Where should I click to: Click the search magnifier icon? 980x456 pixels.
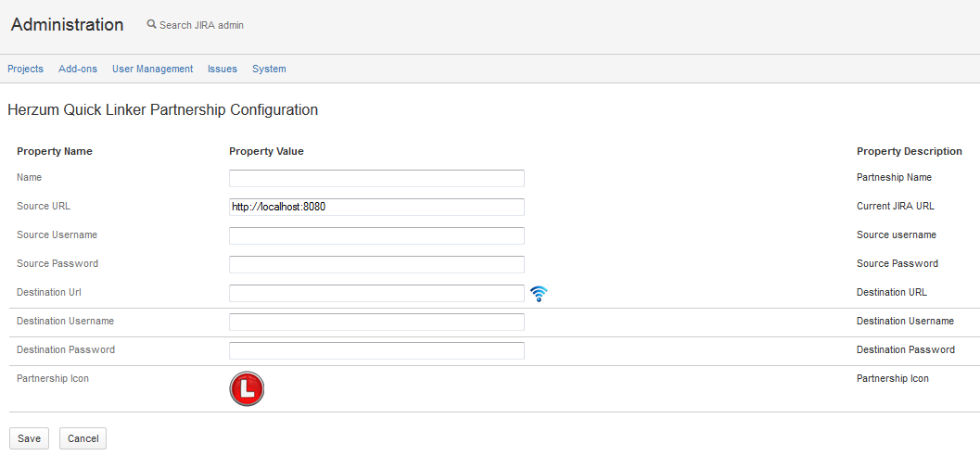click(151, 25)
